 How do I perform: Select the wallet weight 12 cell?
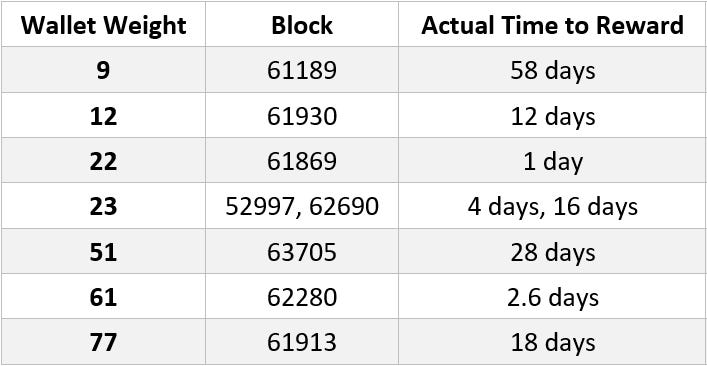pyautogui.click(x=103, y=115)
